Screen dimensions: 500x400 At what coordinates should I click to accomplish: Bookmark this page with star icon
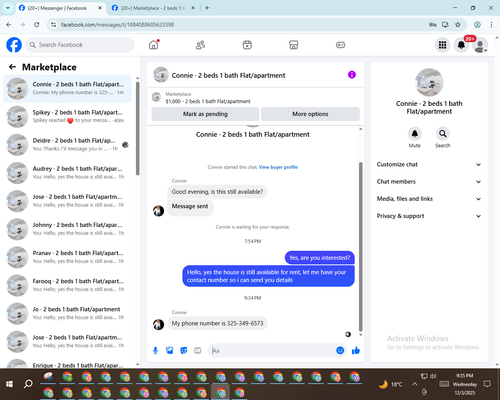pyautogui.click(x=458, y=24)
